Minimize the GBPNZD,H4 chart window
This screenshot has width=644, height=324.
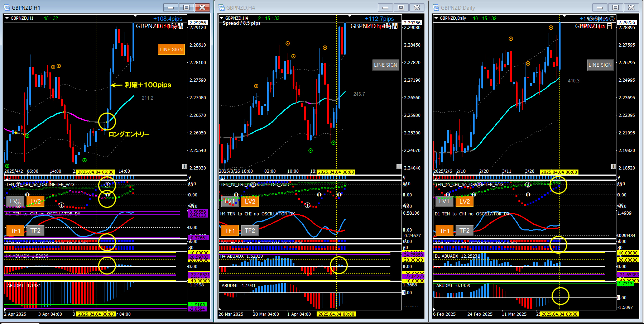[x=385, y=8]
